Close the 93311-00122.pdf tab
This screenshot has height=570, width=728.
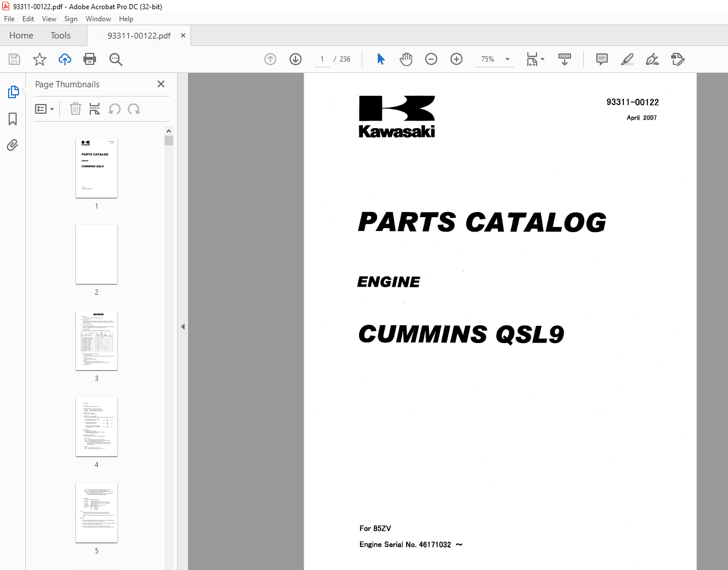click(183, 36)
